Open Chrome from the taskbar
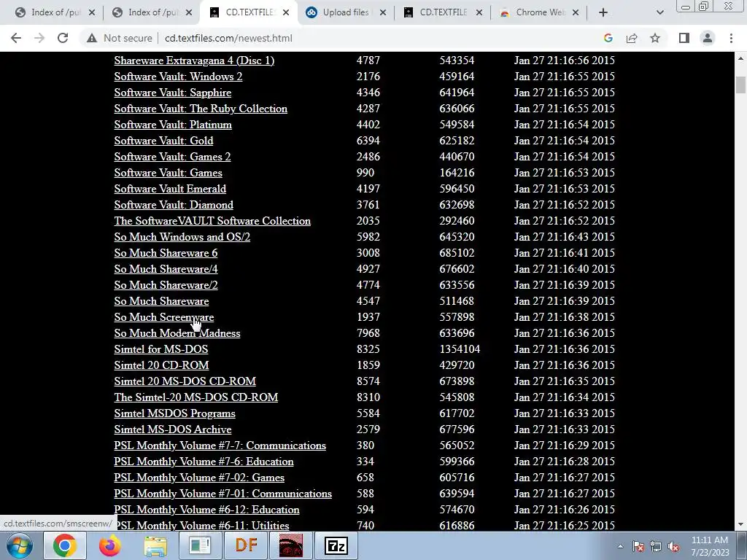The image size is (747, 560). [x=65, y=545]
